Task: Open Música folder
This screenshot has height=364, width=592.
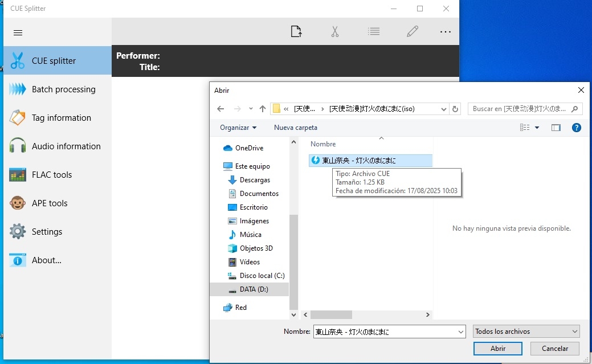Action: point(250,235)
